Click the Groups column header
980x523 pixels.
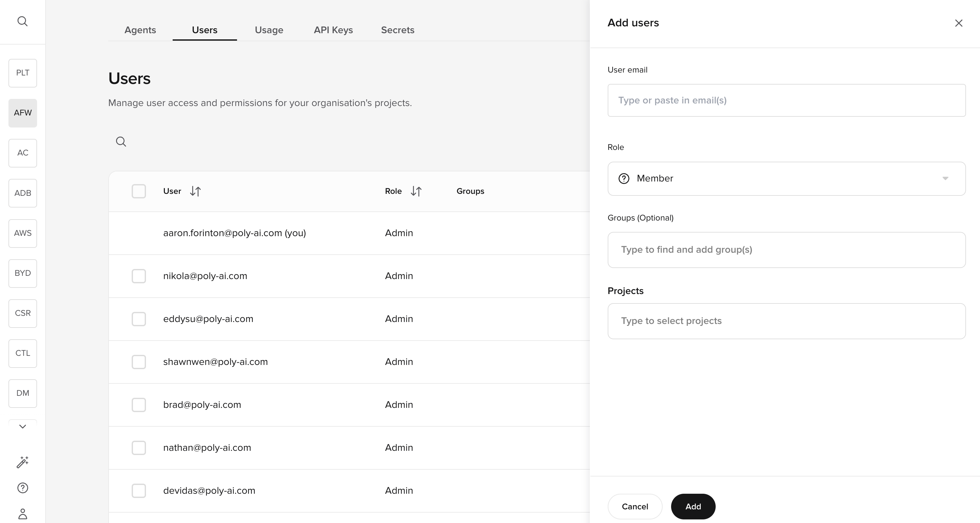470,191
